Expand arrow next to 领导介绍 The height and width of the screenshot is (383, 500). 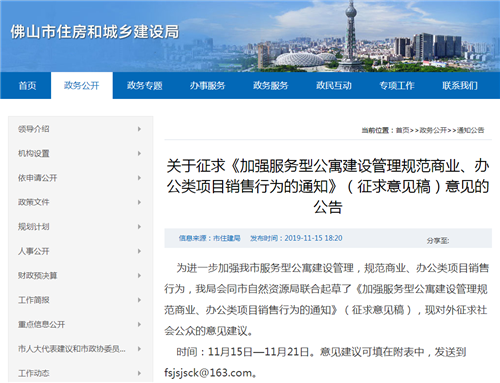pyautogui.click(x=139, y=129)
